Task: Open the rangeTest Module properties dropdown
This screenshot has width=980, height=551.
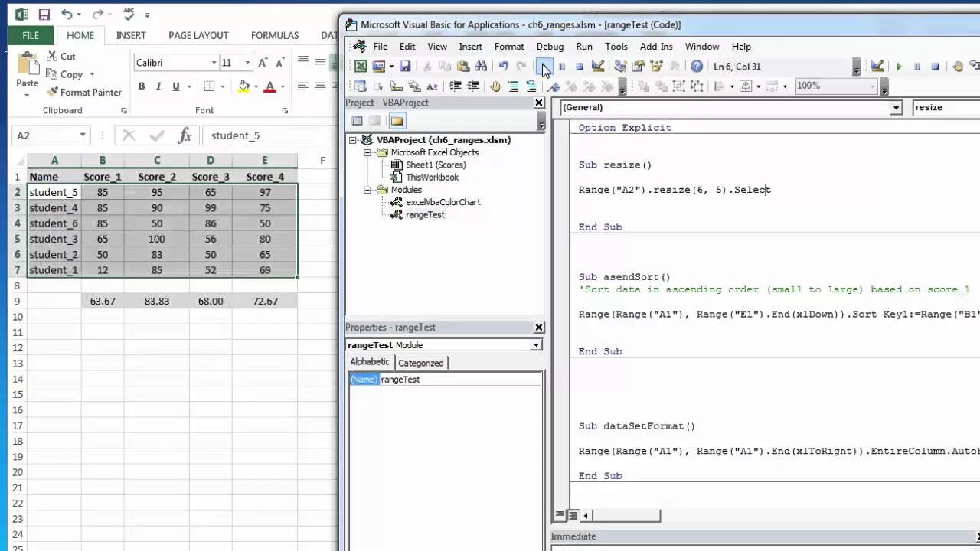Action: [536, 345]
